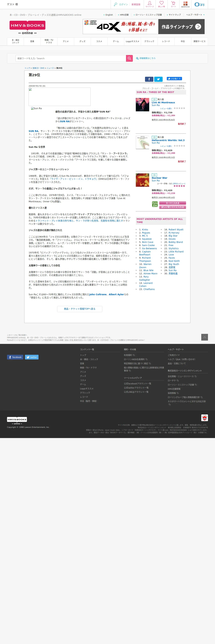Open My Page person icon
This screenshot has width=215, height=644.
(x=150, y=3)
